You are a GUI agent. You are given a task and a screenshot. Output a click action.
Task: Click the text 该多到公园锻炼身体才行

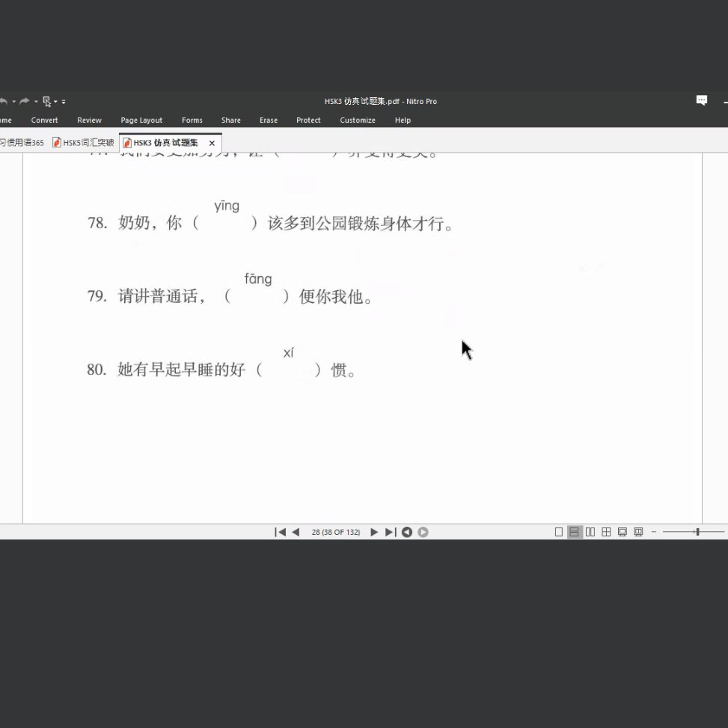coord(356,223)
